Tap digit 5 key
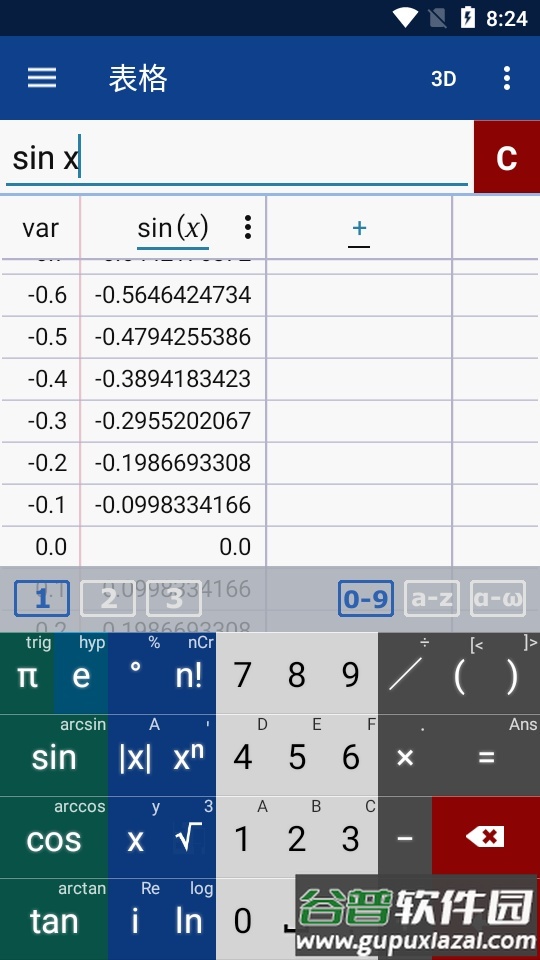Screen dimensions: 540x960 click(x=297, y=756)
